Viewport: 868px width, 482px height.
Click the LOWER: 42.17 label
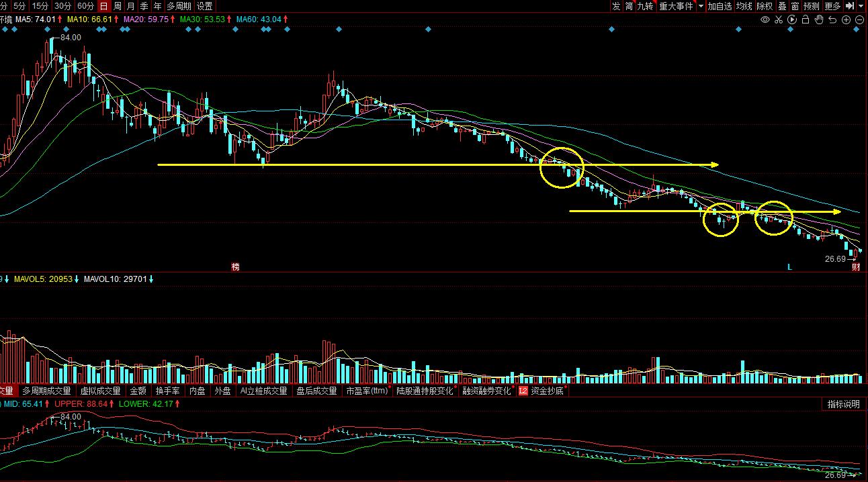[x=147, y=404]
